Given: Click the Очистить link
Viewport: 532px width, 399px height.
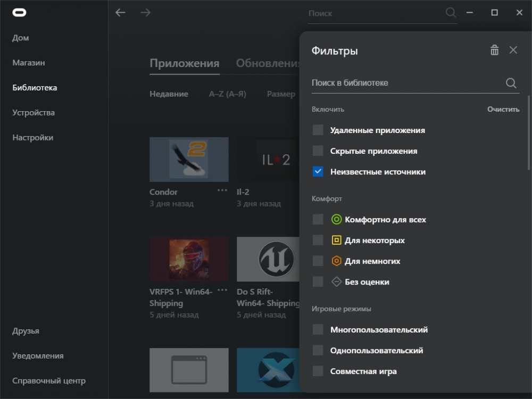Looking at the screenshot, I should click(503, 109).
